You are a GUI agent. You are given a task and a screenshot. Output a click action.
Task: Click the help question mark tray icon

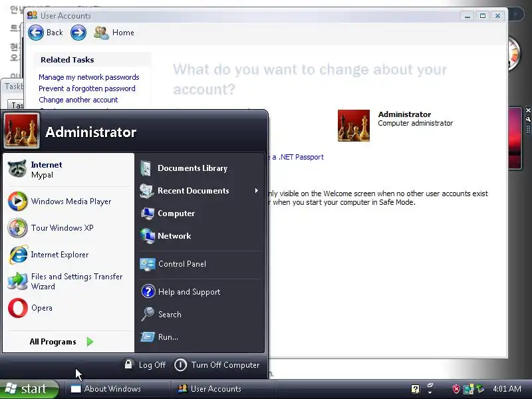[415, 389]
